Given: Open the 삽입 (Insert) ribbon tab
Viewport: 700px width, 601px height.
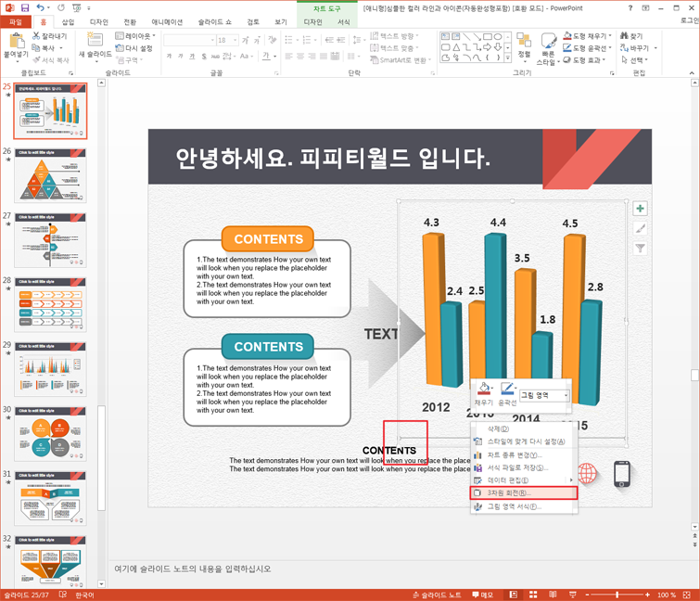Looking at the screenshot, I should (x=68, y=22).
